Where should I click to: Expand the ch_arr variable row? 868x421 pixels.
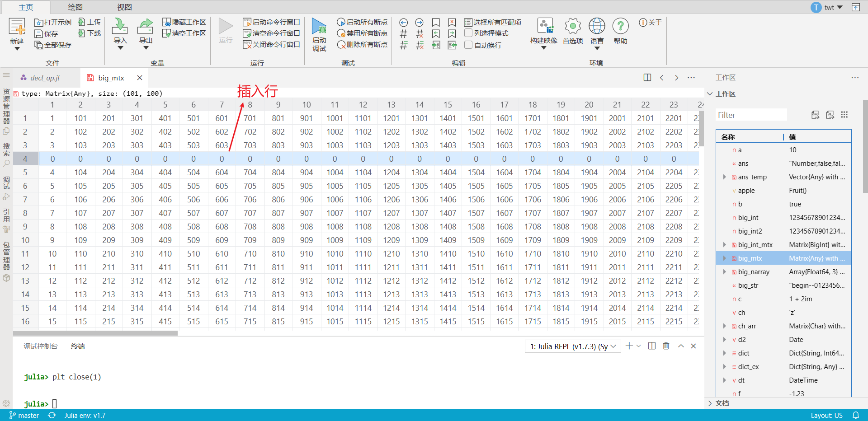724,326
